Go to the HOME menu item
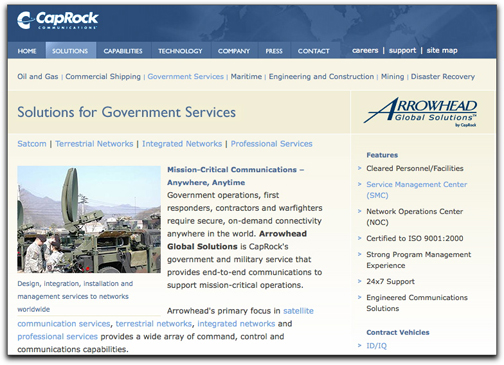The height and width of the screenshot is (365, 504). tap(27, 51)
